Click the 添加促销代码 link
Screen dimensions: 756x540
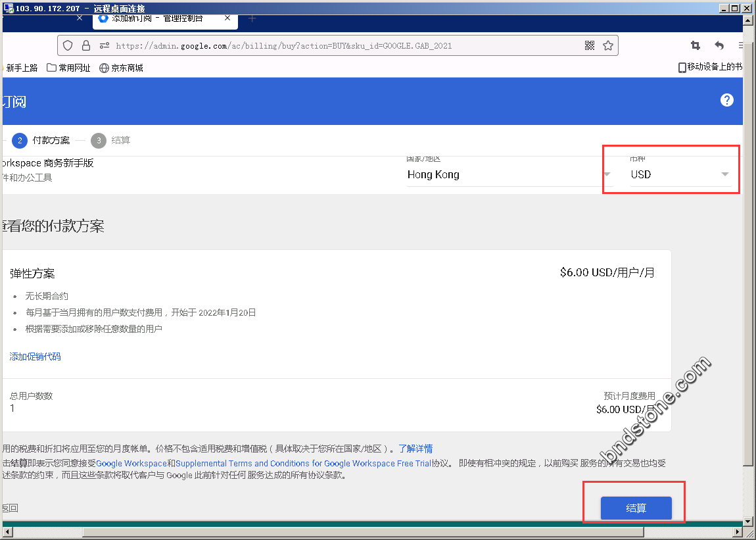(35, 356)
